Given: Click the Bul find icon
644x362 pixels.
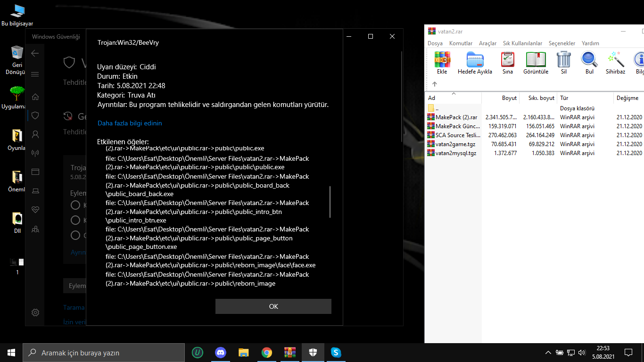Looking at the screenshot, I should [589, 63].
